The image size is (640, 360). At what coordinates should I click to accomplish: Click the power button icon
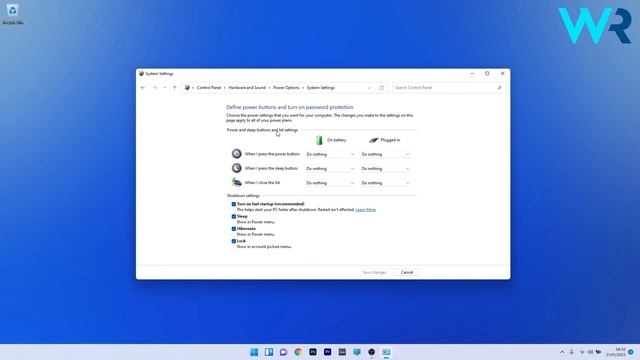[x=236, y=153]
